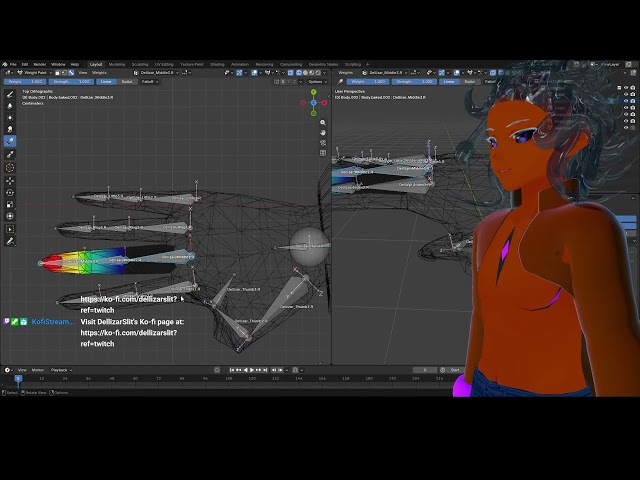Open timeline editor type dropdown
640x480 pixels.
8,370
